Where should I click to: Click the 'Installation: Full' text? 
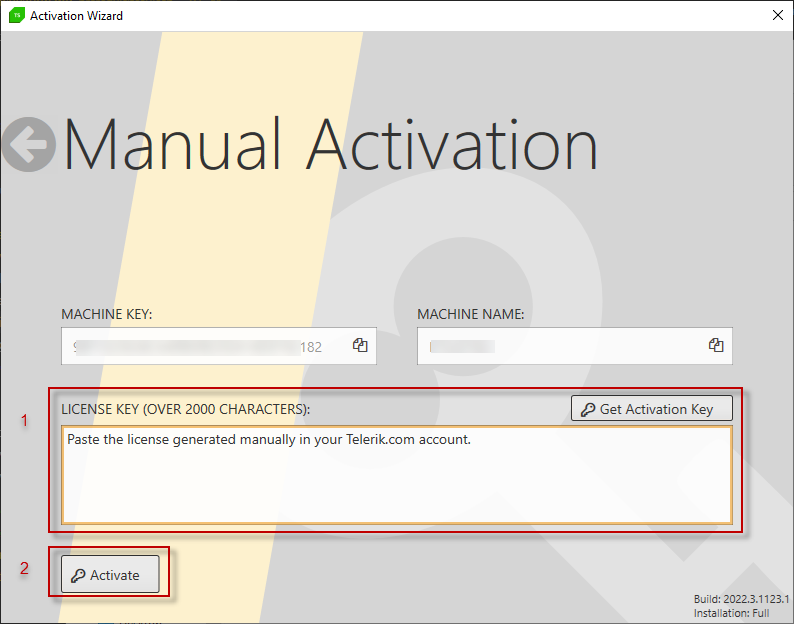[x=731, y=613]
